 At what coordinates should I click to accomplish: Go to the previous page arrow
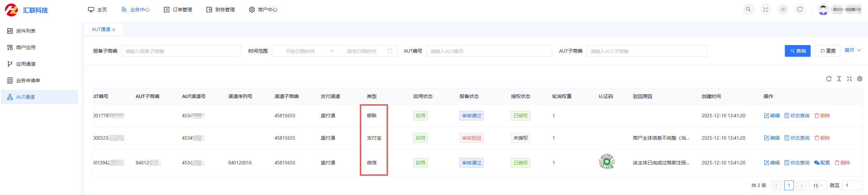776,185
